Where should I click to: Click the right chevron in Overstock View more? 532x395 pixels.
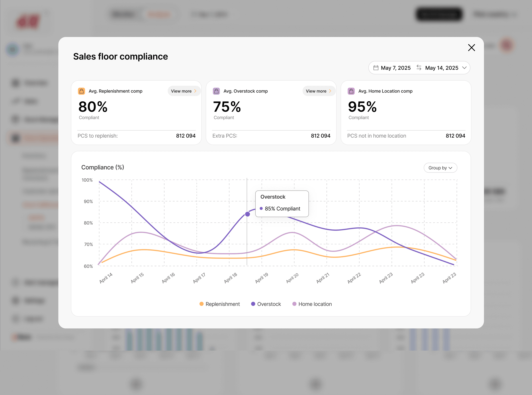tap(330, 91)
